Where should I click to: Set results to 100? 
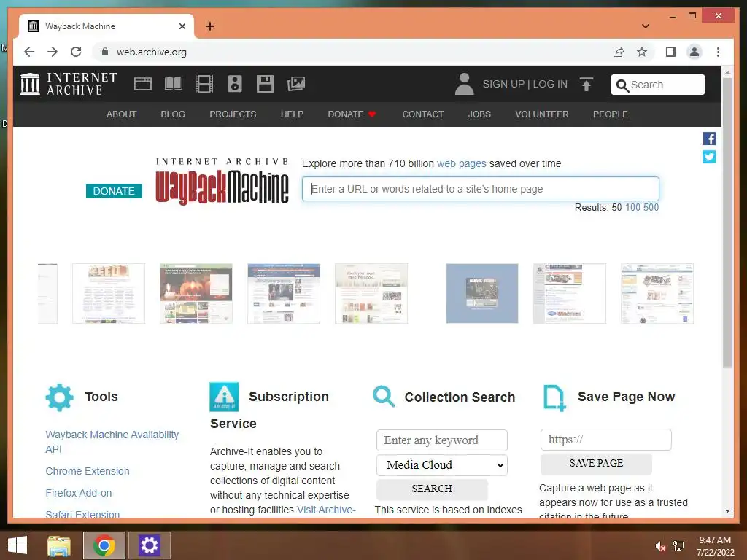point(632,208)
